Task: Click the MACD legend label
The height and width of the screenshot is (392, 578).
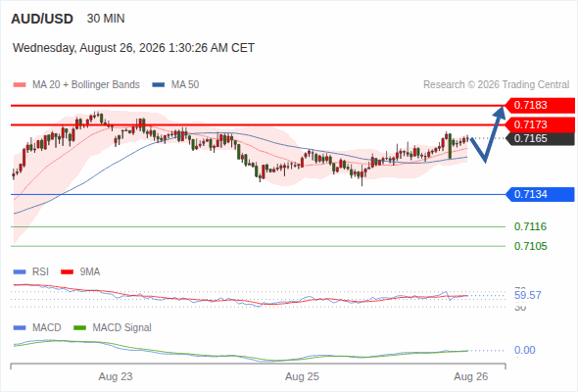Action: point(47,328)
